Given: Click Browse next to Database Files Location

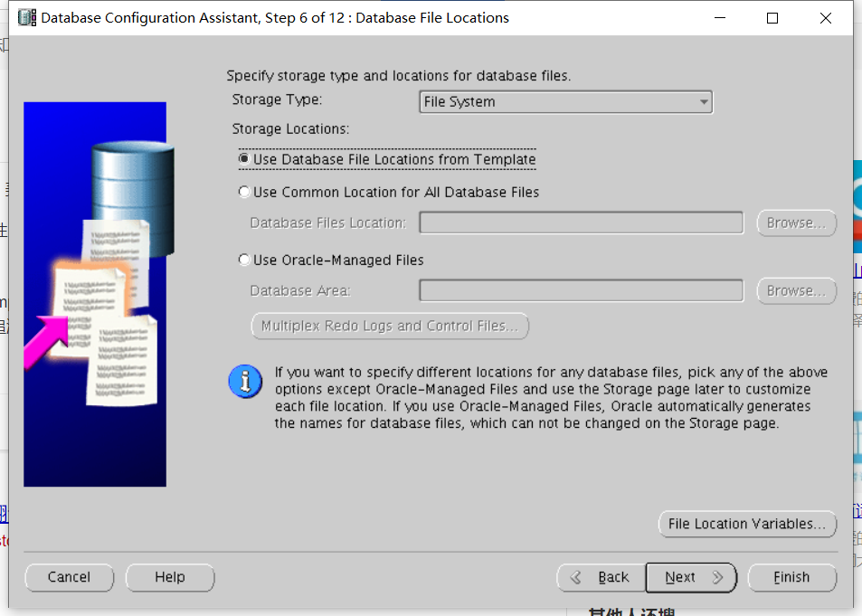Looking at the screenshot, I should [x=796, y=223].
